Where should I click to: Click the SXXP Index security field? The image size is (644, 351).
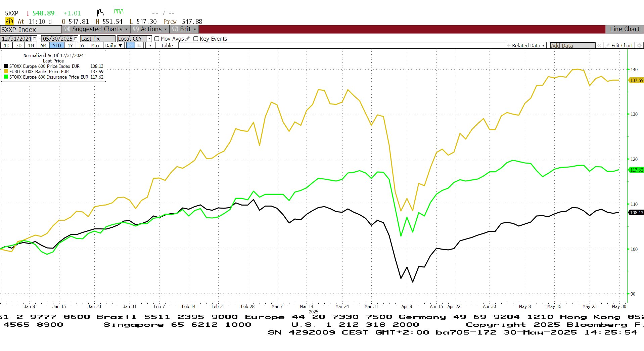(x=31, y=29)
